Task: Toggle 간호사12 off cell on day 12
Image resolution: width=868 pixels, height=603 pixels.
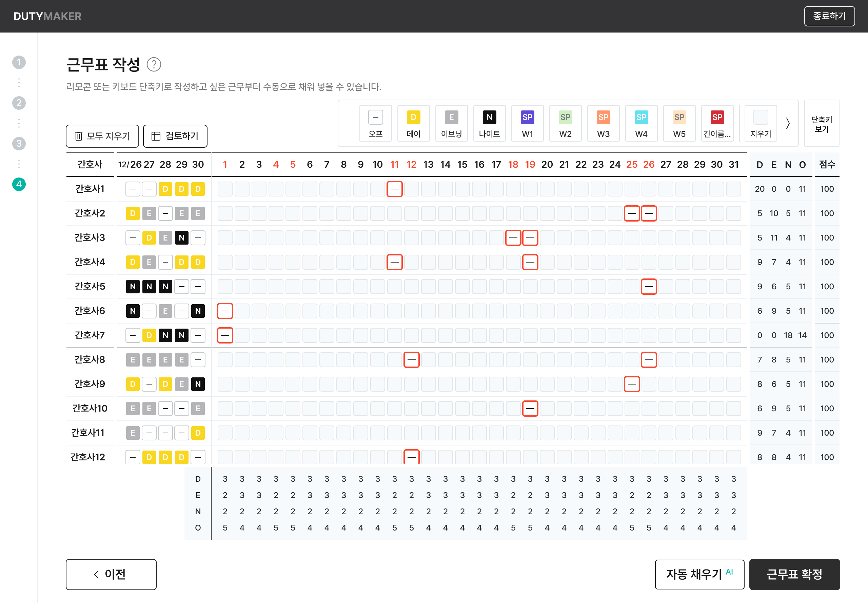Action: (x=411, y=457)
